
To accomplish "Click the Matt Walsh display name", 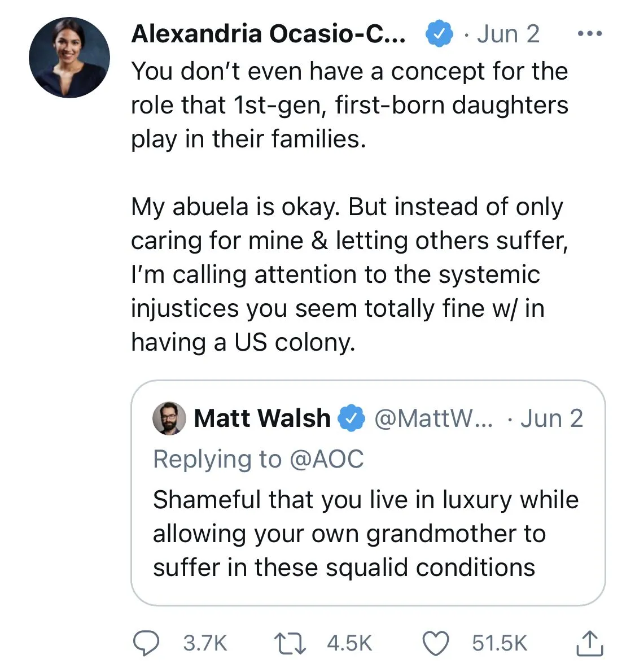I will point(262,418).
